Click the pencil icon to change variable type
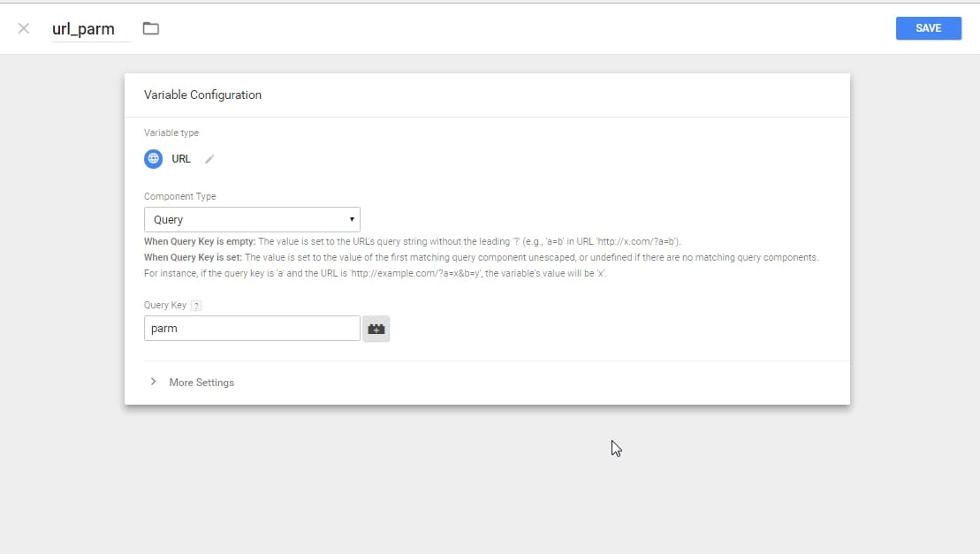Viewport: 980px width, 554px height. pyautogui.click(x=209, y=160)
